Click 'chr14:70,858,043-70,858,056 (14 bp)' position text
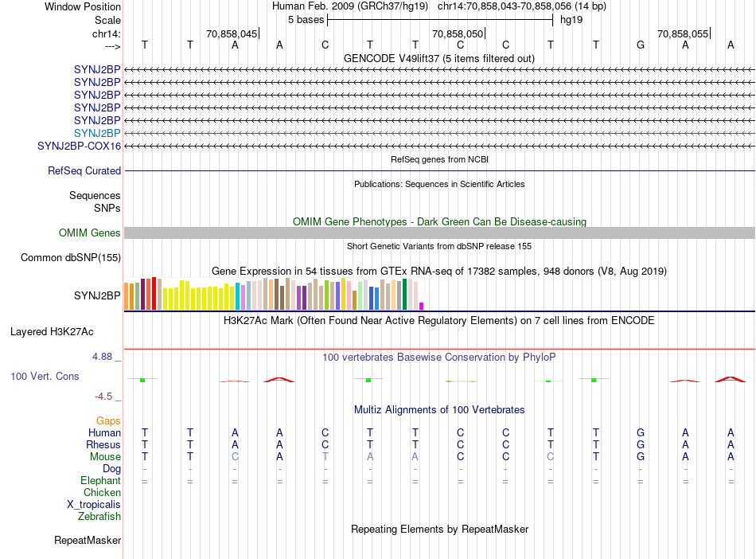This screenshot has height=559, width=756. pos(522,6)
